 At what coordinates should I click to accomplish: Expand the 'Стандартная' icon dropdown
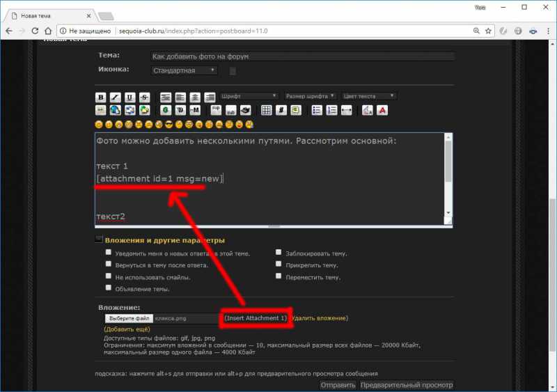point(184,70)
